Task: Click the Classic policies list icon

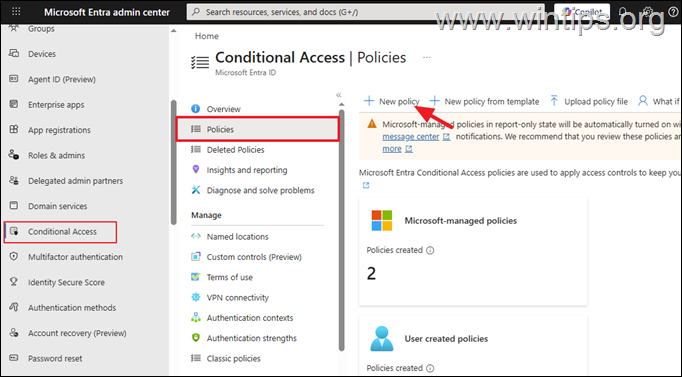Action: 196,358
